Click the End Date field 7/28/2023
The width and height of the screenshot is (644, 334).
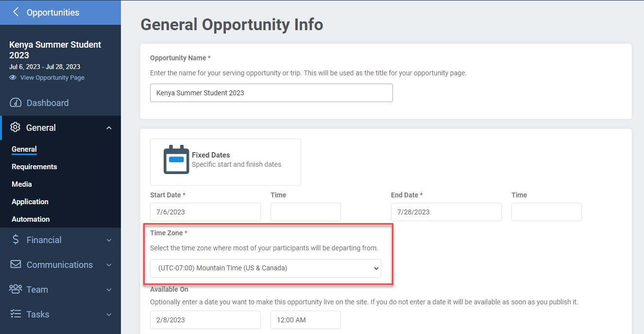(x=446, y=212)
